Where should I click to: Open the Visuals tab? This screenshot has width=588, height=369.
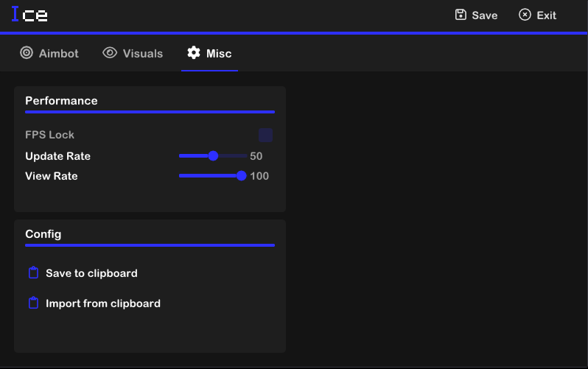[142, 53]
